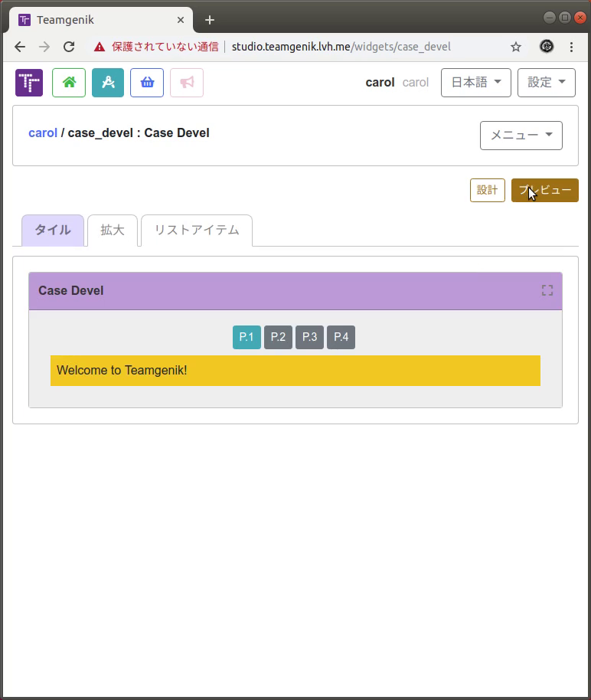Open the 日本語 language dropdown
This screenshot has width=591, height=700.
click(476, 83)
